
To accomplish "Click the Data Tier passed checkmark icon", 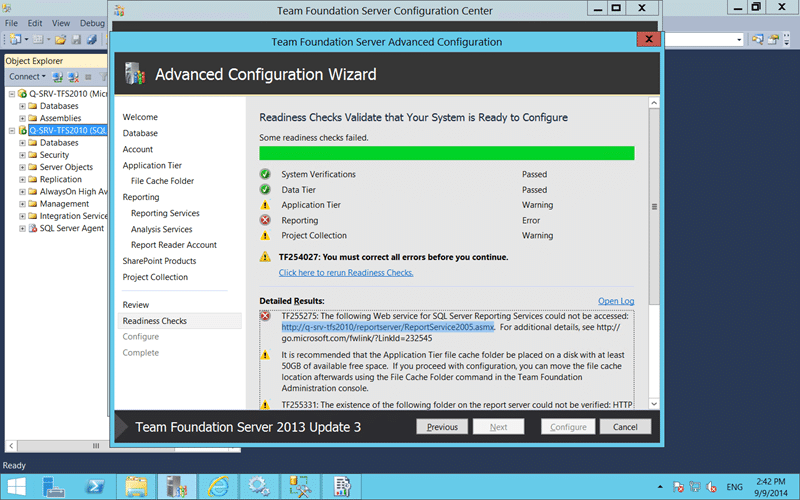I will click(265, 189).
